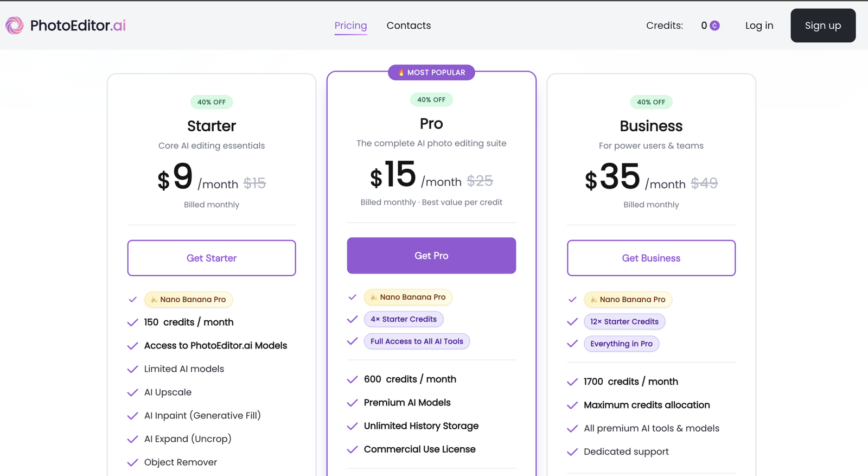Screen dimensions: 868x476
Task: Choose the Get Business button
Action: point(651,258)
